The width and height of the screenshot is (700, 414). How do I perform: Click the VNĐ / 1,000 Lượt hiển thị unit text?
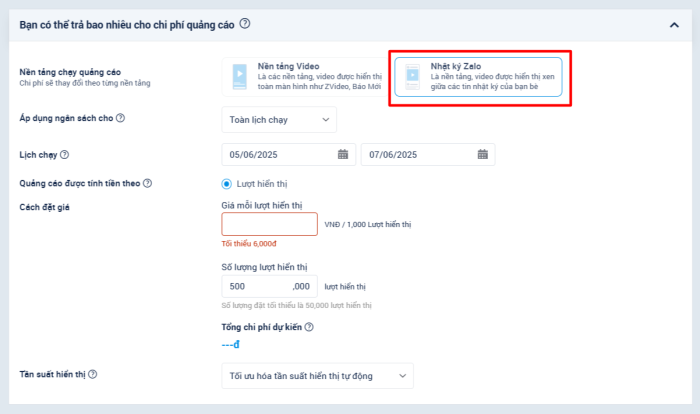[367, 224]
